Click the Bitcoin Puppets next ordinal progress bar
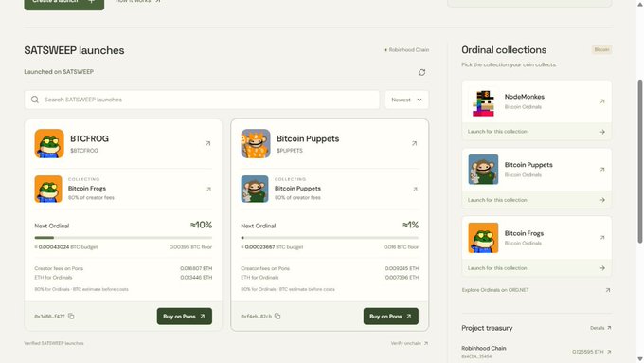The image size is (644, 363). tap(330, 238)
